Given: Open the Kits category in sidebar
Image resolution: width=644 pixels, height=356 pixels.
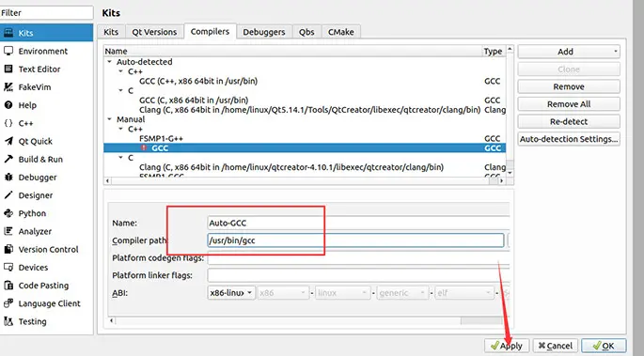Looking at the screenshot, I should [x=46, y=33].
